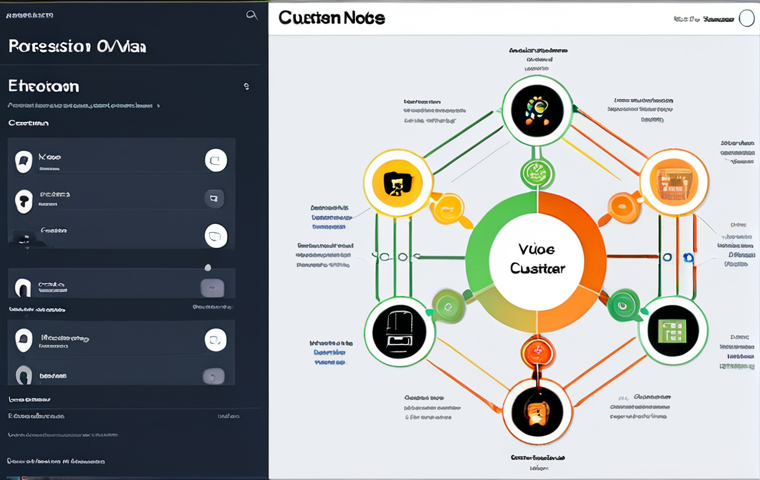Click the dark ring marker left of the blue ring
Screen dimensions: 760x480
coord(667,257)
